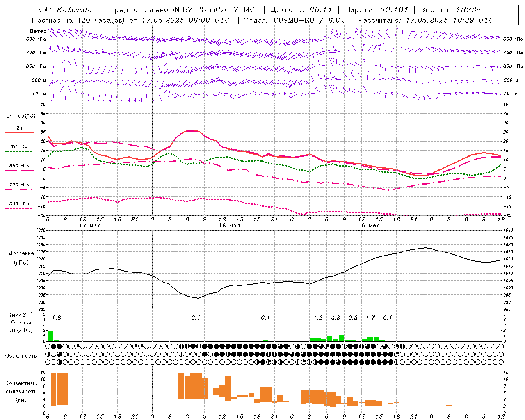Select the 0.3 precipitation total

[x=353, y=317]
